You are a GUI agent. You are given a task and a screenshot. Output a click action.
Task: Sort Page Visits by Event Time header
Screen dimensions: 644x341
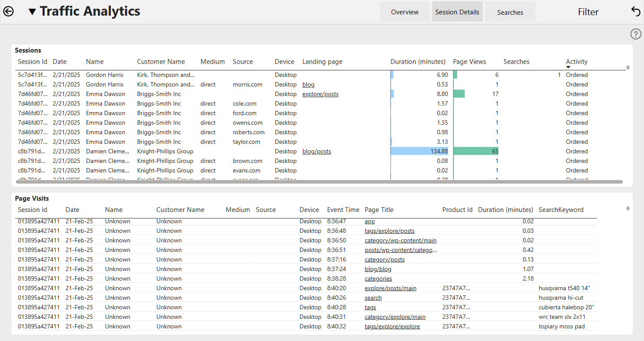[x=343, y=210]
